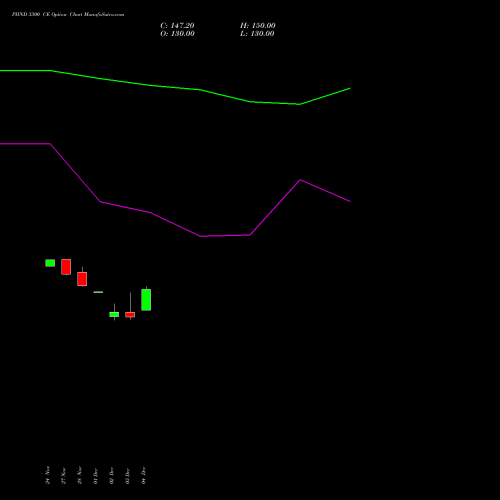
Task: Click the tall green candle for 04 Dec
Action: [146, 300]
